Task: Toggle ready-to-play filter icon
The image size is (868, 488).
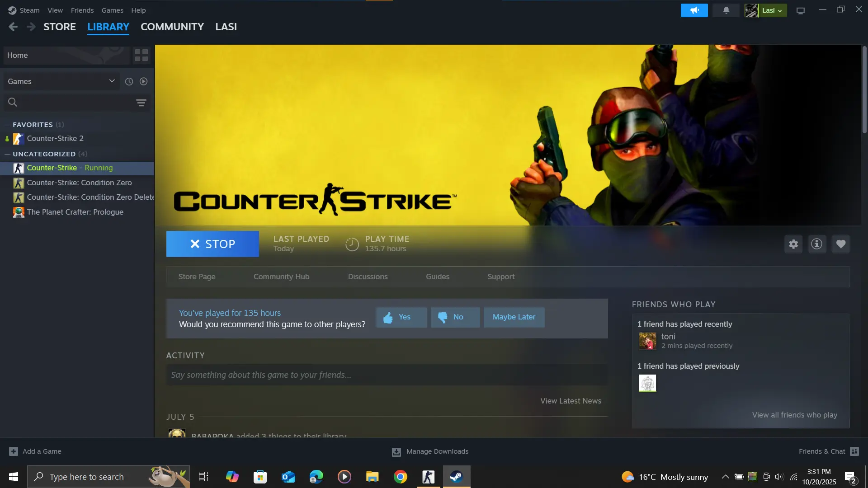Action: pos(143,81)
